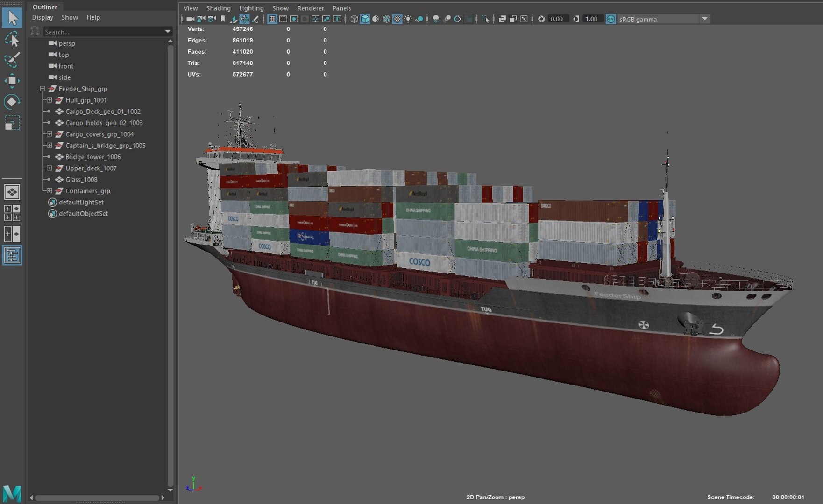The width and height of the screenshot is (823, 504).
Task: Switch to four-view pane layout
Action: click(x=12, y=213)
